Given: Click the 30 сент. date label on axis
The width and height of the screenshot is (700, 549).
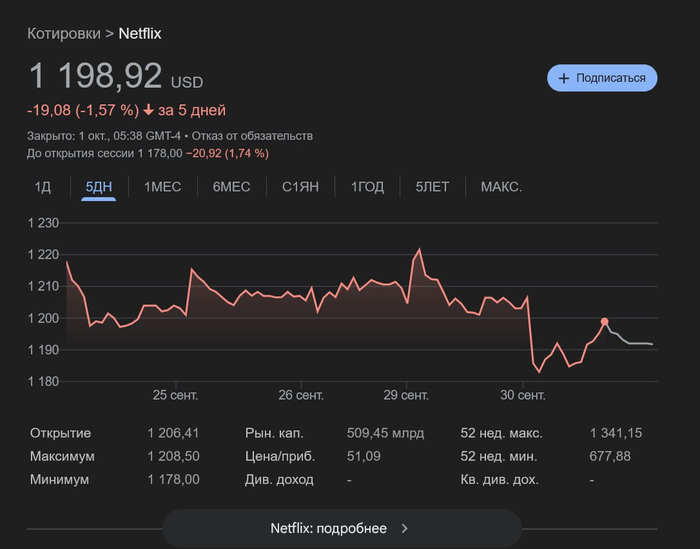Looking at the screenshot, I should click(523, 395).
